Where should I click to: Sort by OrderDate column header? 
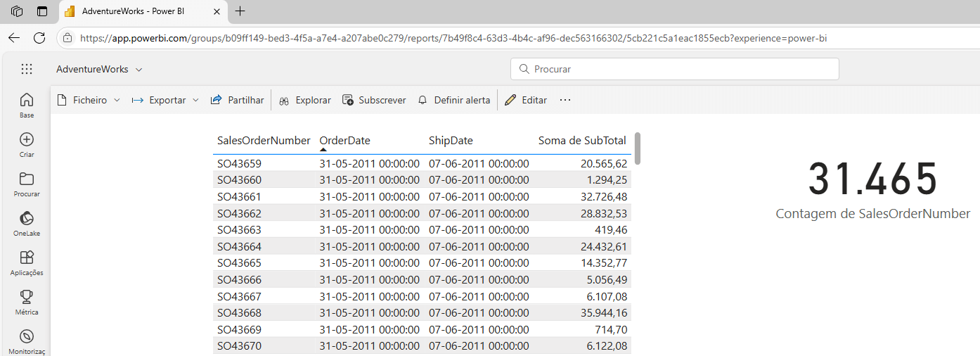pos(344,140)
